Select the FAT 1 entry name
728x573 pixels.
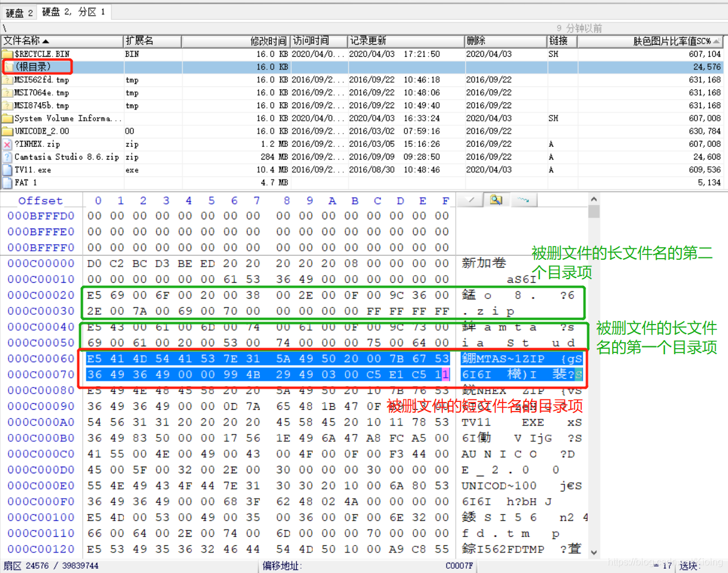coord(26,183)
